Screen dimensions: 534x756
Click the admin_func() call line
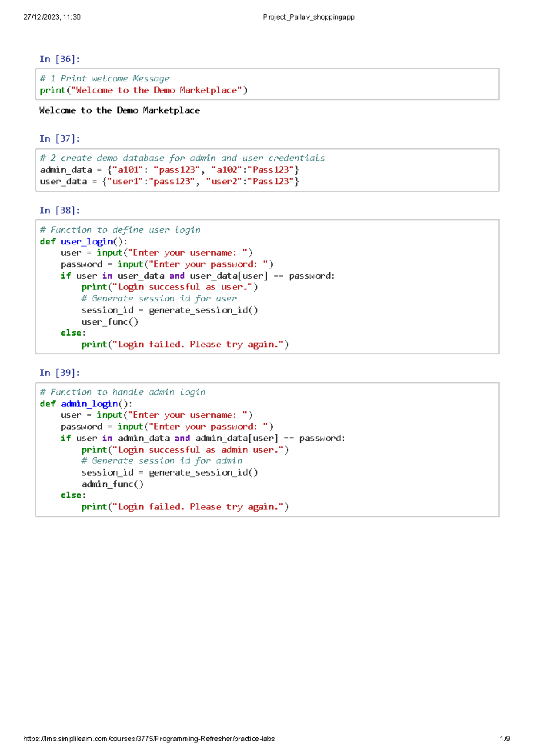112,484
